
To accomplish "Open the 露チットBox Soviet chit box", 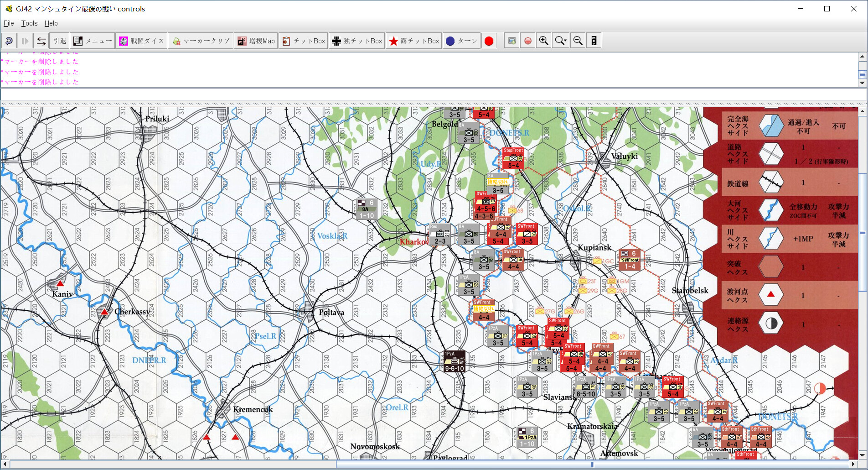I will 414,41.
